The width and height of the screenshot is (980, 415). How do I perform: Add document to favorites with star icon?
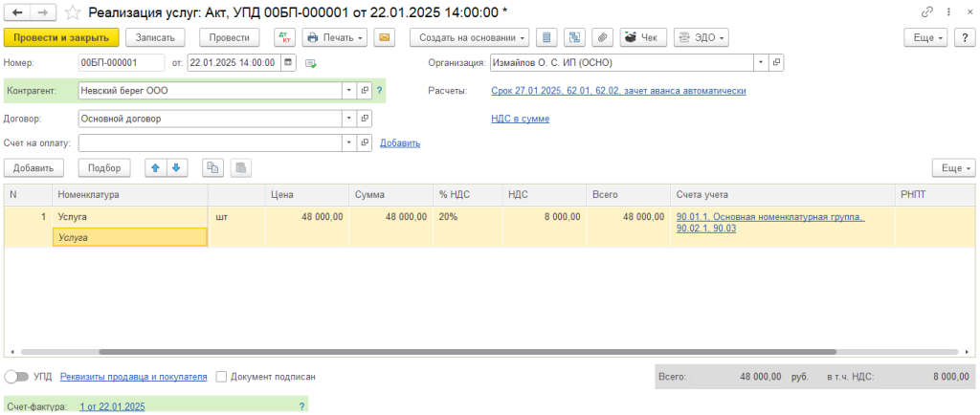72,12
